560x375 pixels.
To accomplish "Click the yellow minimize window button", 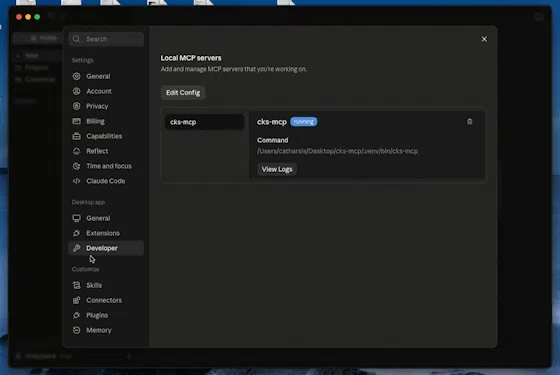I will pos(28,17).
